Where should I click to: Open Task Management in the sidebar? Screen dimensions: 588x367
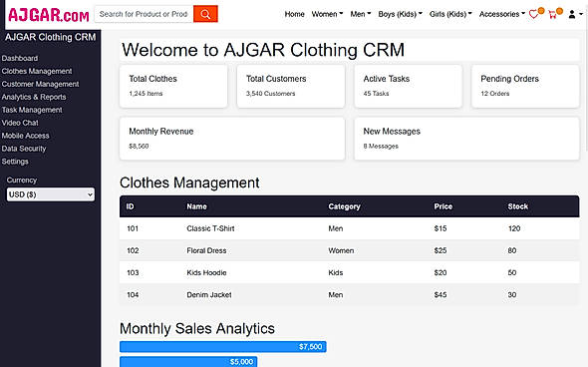pos(32,110)
